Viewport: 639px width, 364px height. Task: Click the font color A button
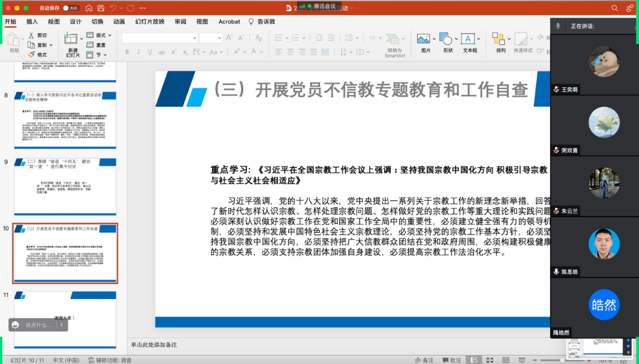tap(254, 52)
